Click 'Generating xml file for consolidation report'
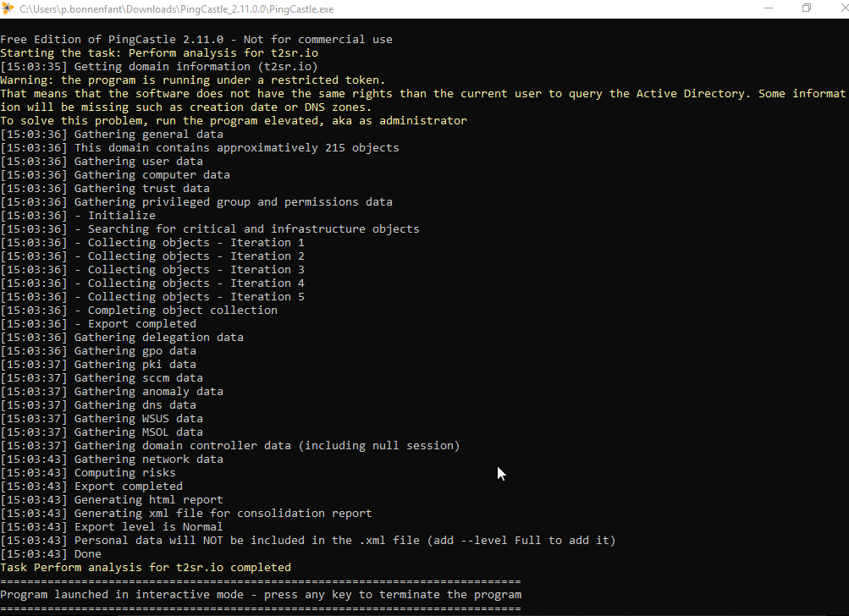Image resolution: width=849 pixels, height=616 pixels. (186, 513)
